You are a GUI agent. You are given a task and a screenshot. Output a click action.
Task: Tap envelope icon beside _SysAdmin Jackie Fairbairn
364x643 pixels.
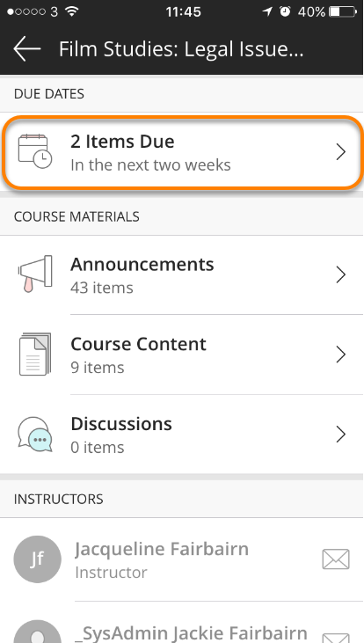[x=336, y=638]
